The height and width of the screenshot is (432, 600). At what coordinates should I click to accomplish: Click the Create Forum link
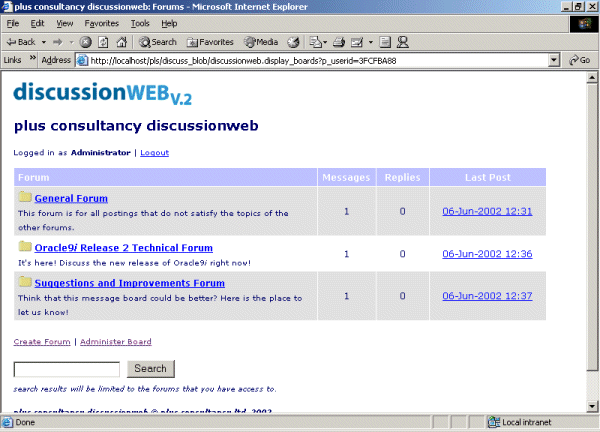42,342
